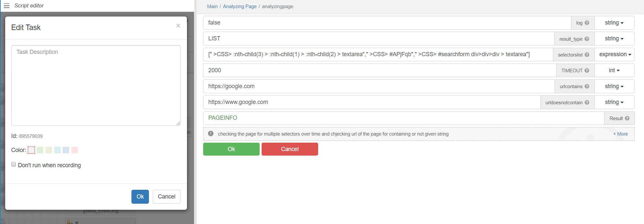Click the urlcontains help icon
The image size is (644, 224).
pos(587,87)
